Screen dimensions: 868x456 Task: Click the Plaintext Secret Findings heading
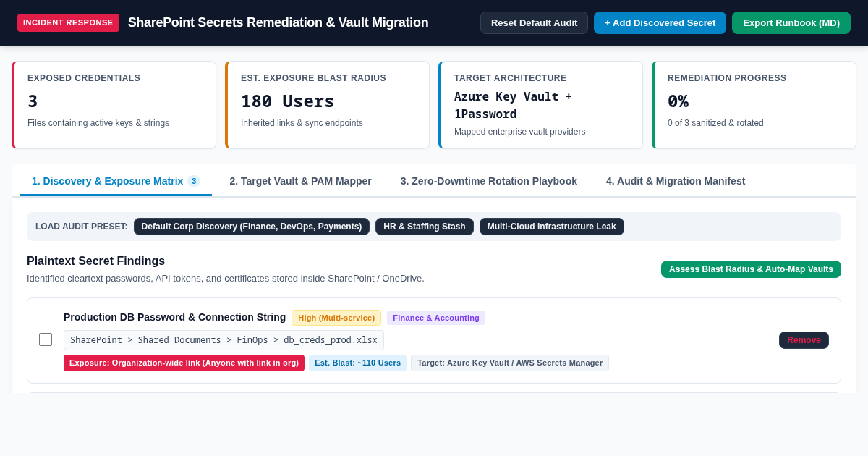click(95, 261)
